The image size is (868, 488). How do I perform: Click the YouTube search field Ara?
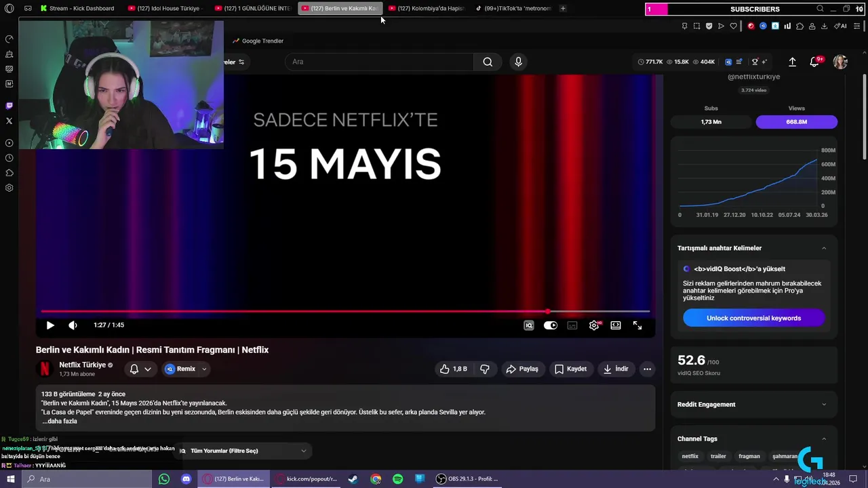(380, 62)
